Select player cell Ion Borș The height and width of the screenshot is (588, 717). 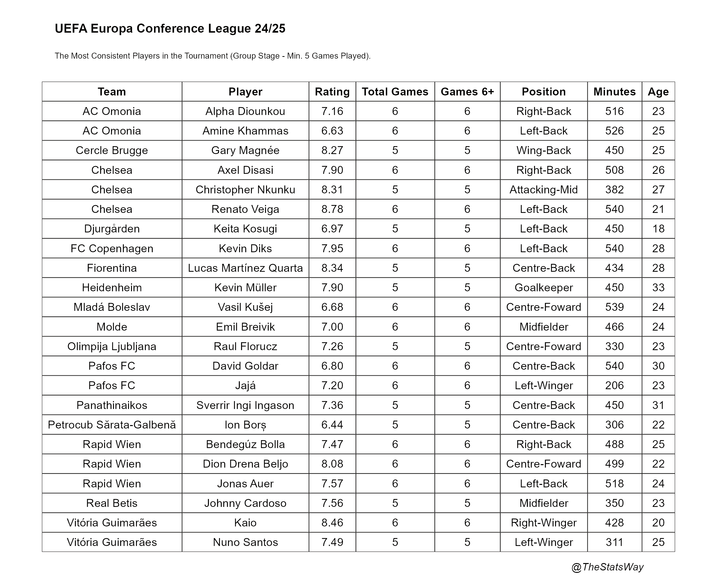(x=245, y=425)
